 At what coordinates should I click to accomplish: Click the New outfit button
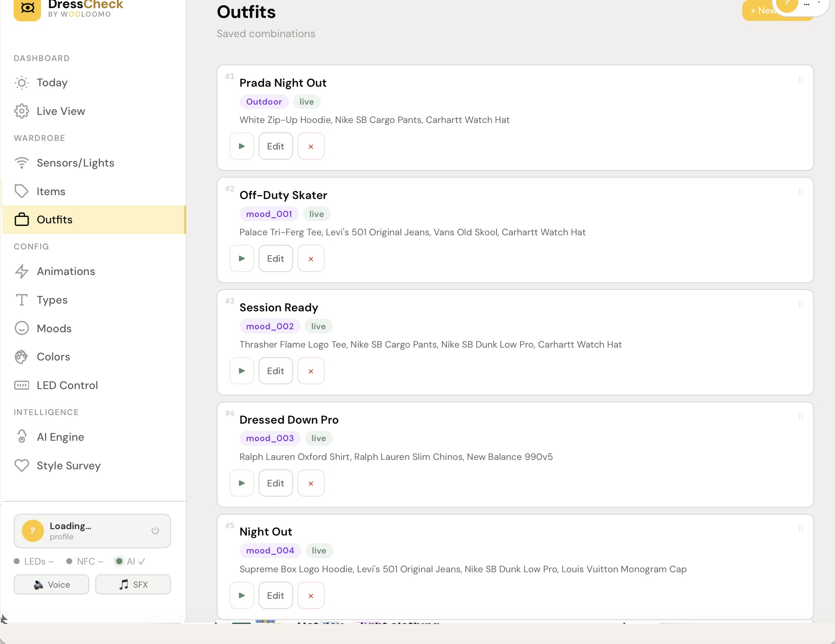click(x=763, y=11)
